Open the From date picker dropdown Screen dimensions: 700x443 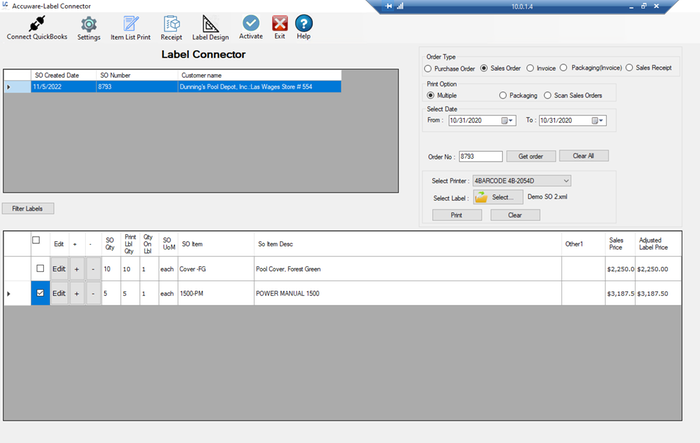[507, 121]
